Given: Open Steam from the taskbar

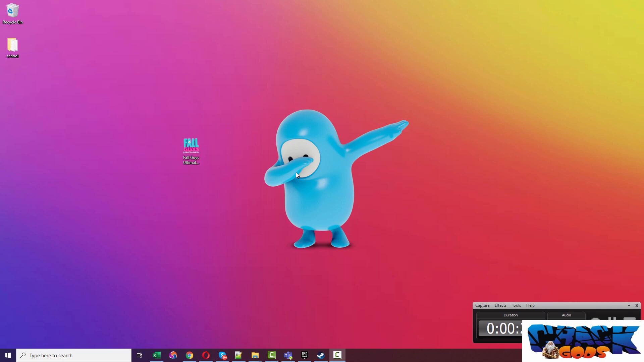Looking at the screenshot, I should [x=321, y=355].
